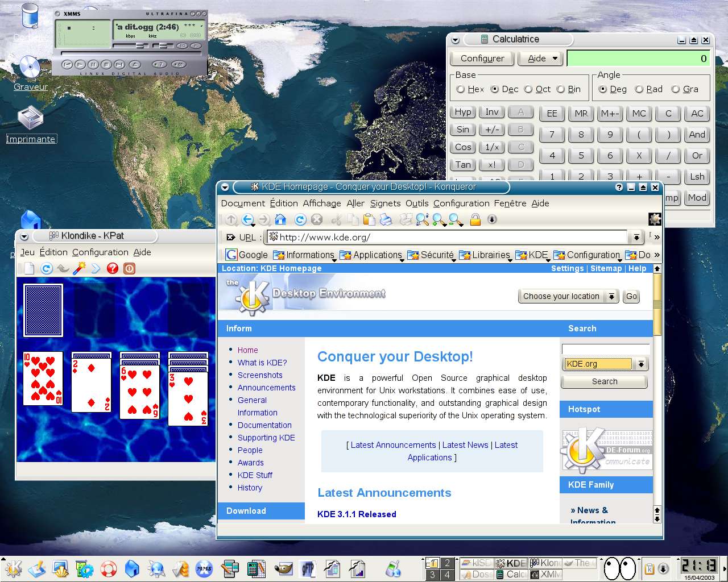Click the Paste clipboard icon in Konqueror
The width and height of the screenshot is (728, 582).
(369, 220)
